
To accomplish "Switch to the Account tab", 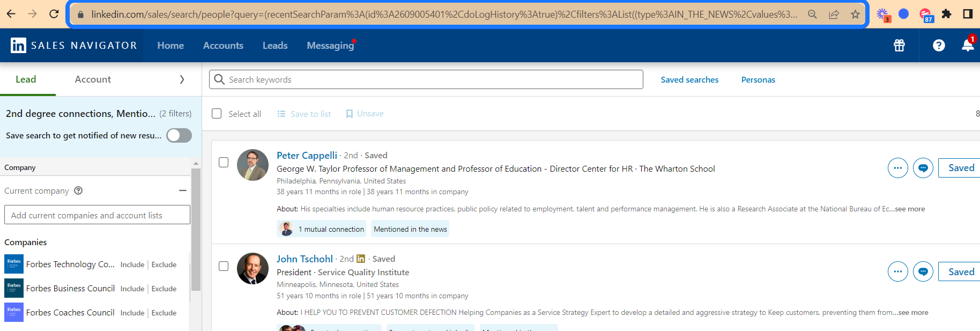I will pos(93,79).
